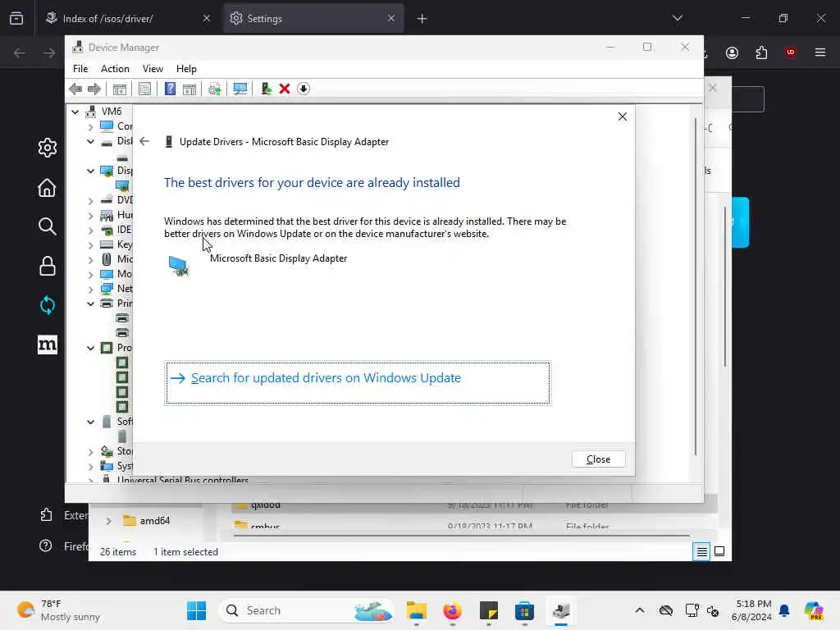Collapse the Print queues category
Image resolution: width=840 pixels, height=630 pixels.
coord(90,304)
